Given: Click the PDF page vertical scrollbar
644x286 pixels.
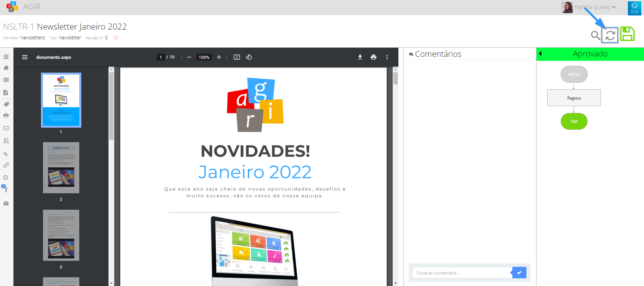Looking at the screenshot, I should (395, 78).
